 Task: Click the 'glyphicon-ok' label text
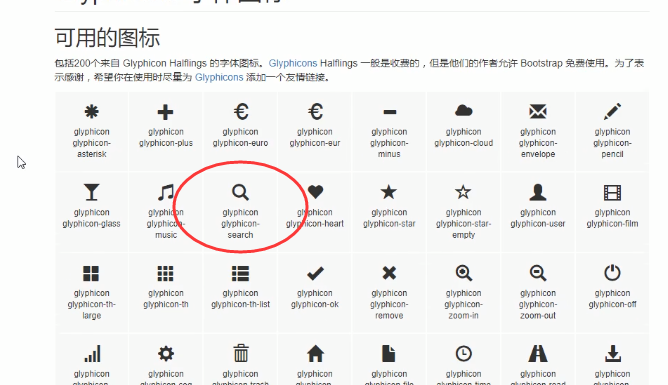tap(315, 305)
